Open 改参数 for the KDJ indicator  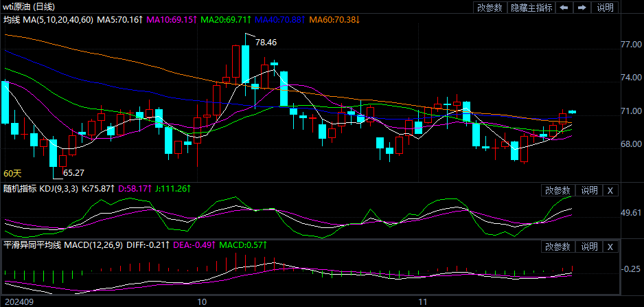(557, 190)
